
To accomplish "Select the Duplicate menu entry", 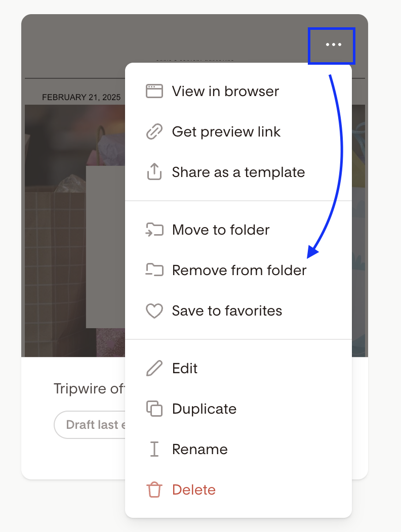I will pyautogui.click(x=204, y=409).
